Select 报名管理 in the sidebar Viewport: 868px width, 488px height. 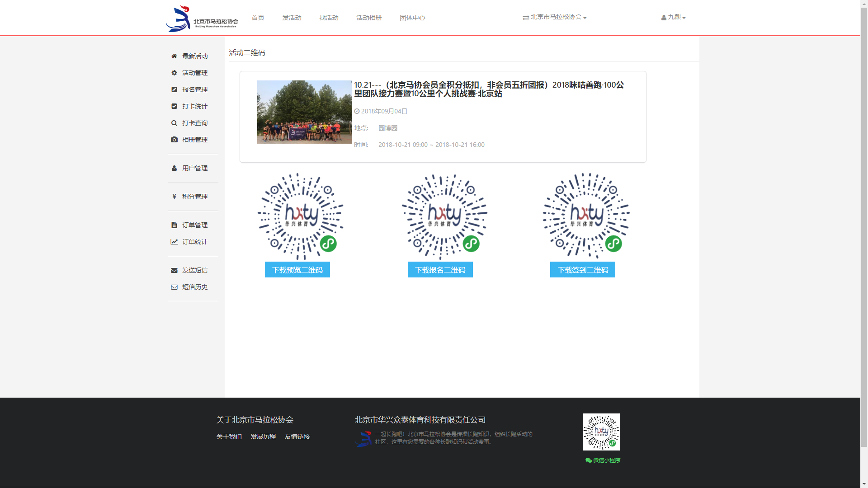(195, 89)
